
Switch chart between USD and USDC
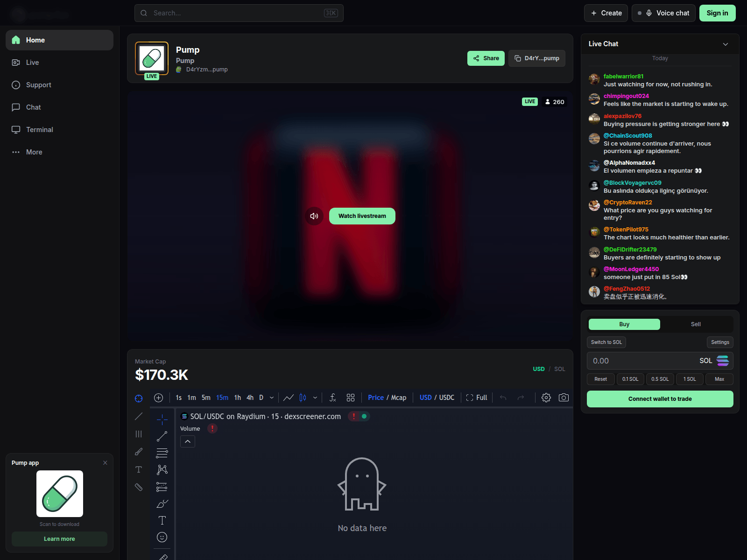[x=437, y=398]
